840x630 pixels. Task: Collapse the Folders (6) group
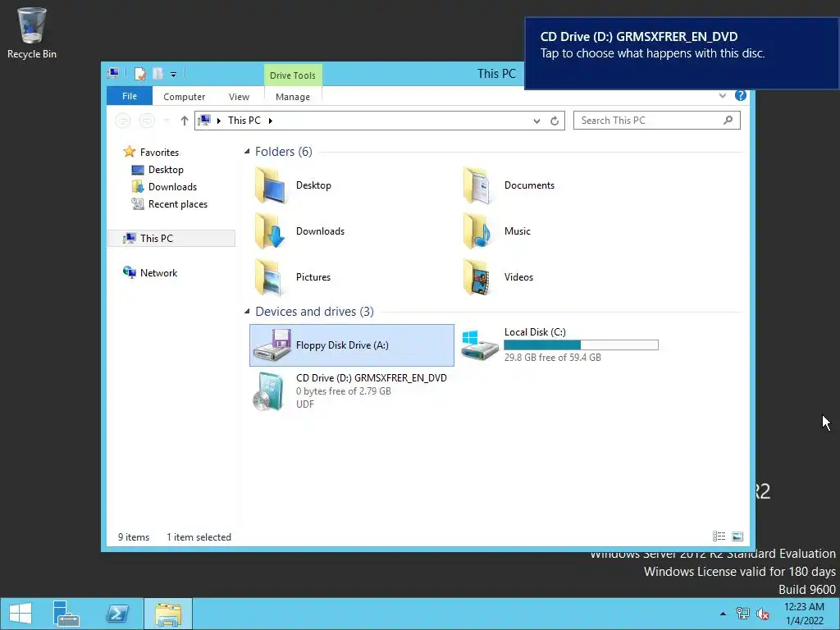[247, 152]
